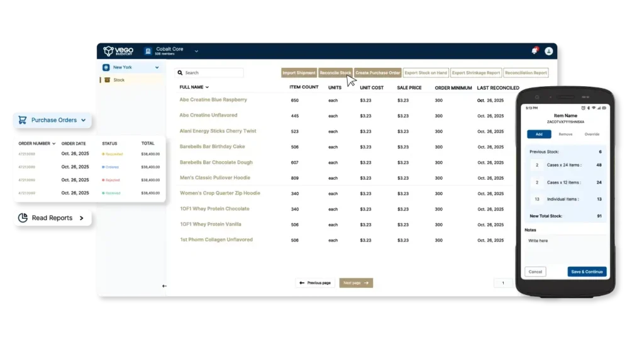Select the Add tab on phone

(539, 135)
